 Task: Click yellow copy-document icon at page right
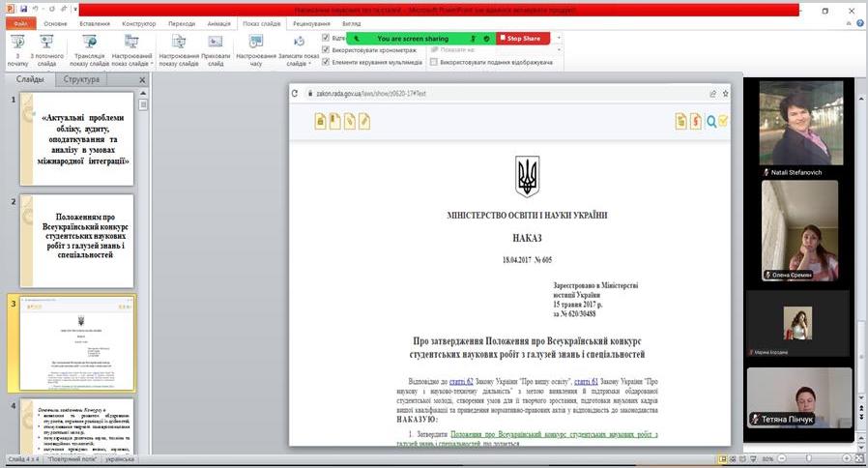tap(680, 121)
